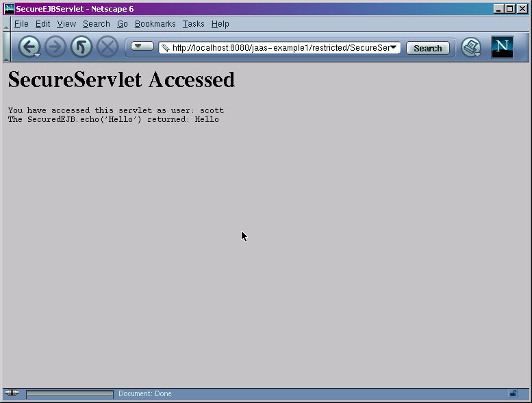Open the Help menu

[x=220, y=24]
